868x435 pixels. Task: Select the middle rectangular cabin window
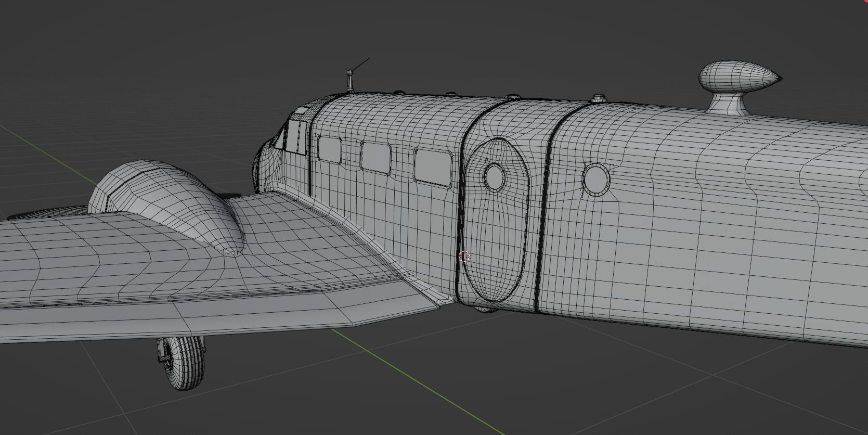click(375, 157)
